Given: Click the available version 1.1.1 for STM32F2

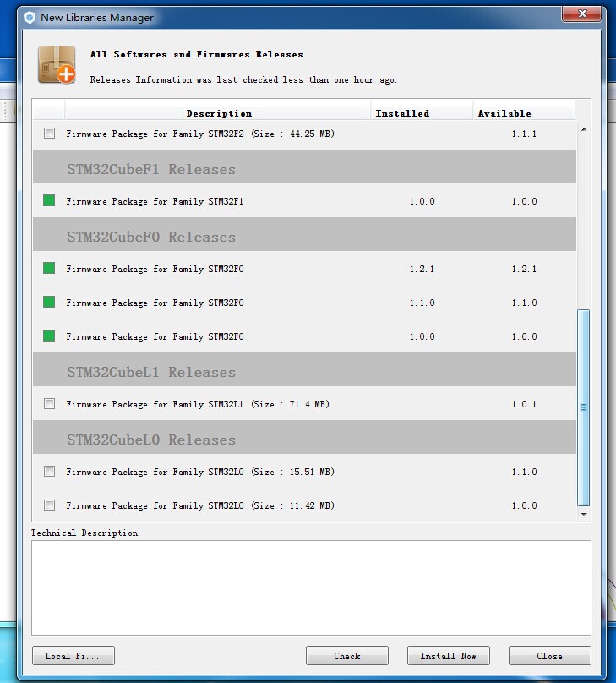Looking at the screenshot, I should click(x=524, y=134).
